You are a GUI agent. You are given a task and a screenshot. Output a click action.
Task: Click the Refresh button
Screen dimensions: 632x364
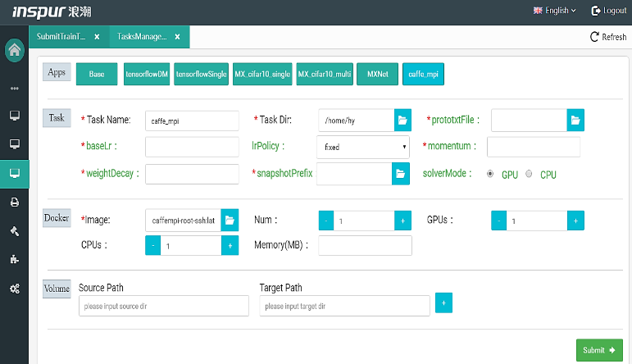pos(607,37)
